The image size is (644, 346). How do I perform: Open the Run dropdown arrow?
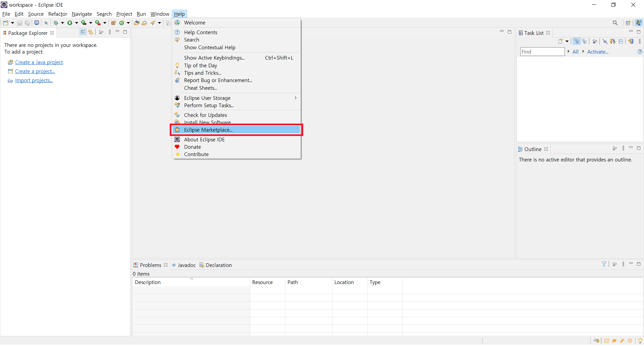coord(76,23)
